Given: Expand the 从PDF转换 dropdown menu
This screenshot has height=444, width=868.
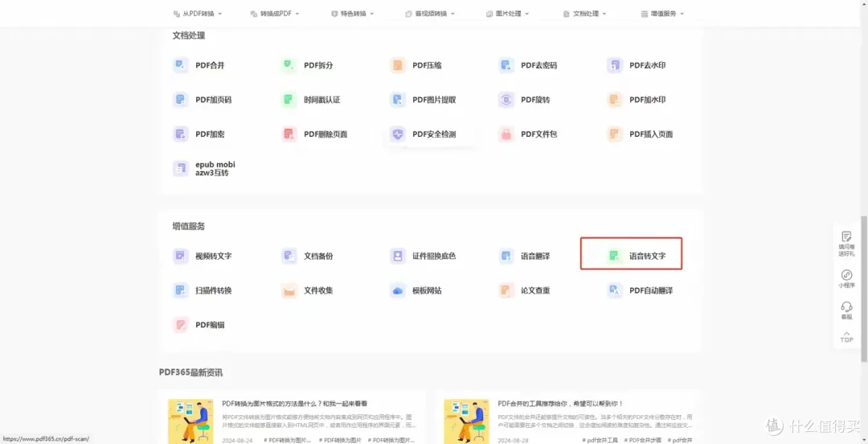Looking at the screenshot, I should (198, 14).
